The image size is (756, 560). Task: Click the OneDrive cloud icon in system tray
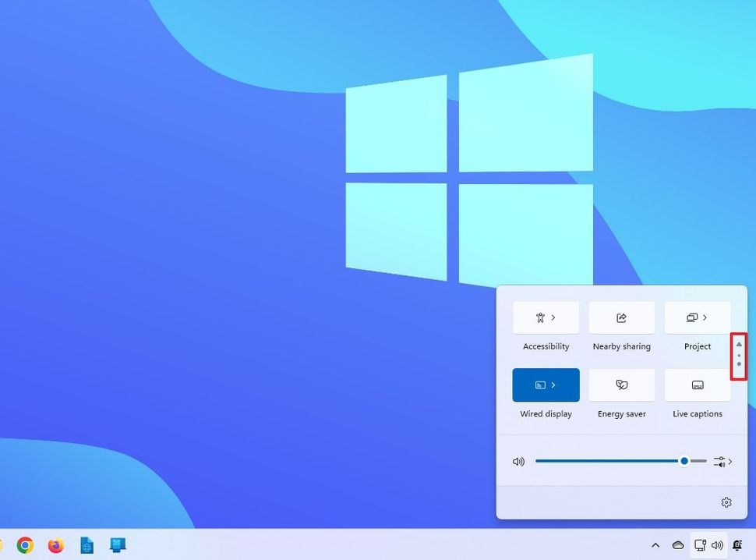pyautogui.click(x=677, y=545)
